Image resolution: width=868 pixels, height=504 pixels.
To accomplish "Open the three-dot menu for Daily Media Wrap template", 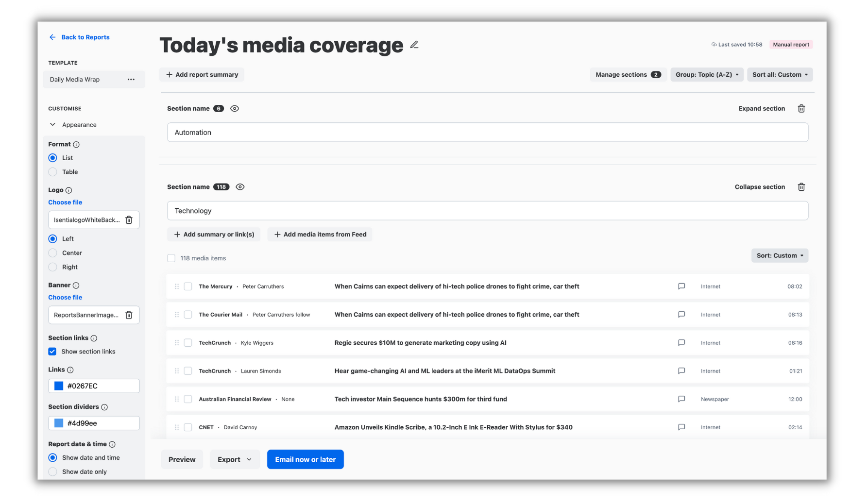I will pyautogui.click(x=131, y=80).
